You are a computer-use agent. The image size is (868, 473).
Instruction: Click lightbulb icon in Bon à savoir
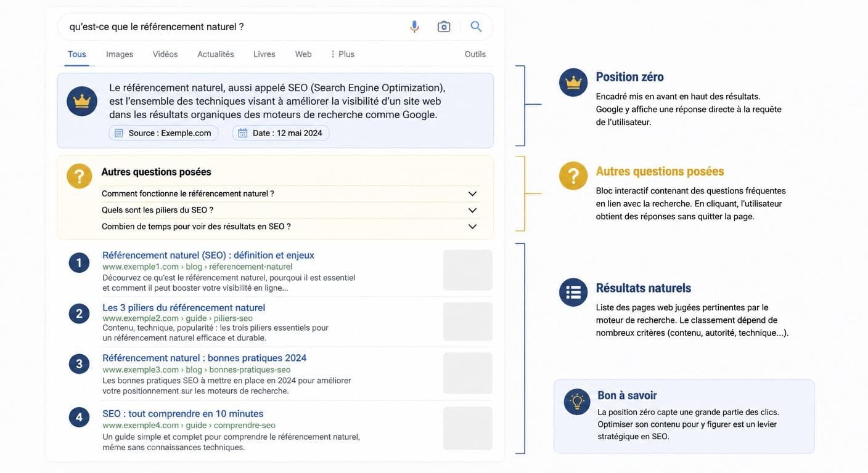pyautogui.click(x=577, y=402)
